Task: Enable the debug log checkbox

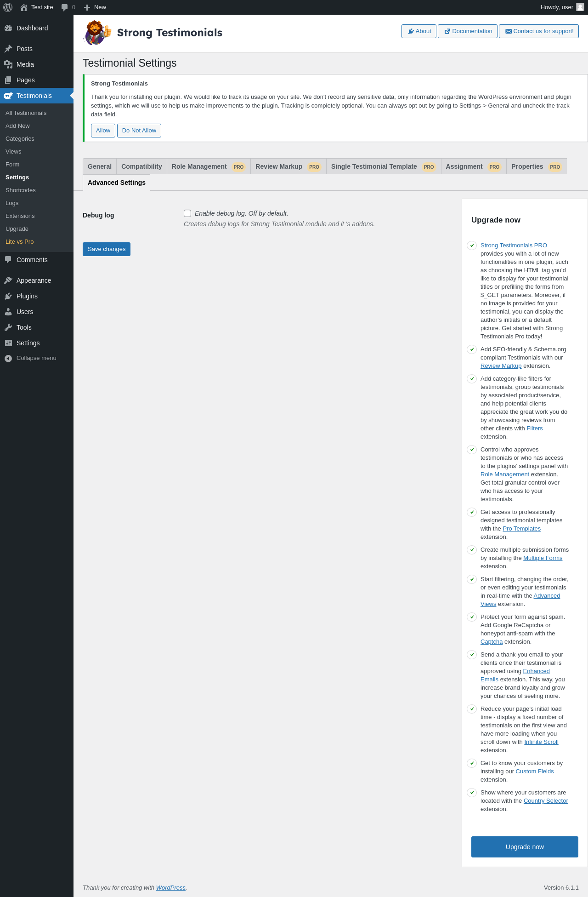Action: pos(187,213)
